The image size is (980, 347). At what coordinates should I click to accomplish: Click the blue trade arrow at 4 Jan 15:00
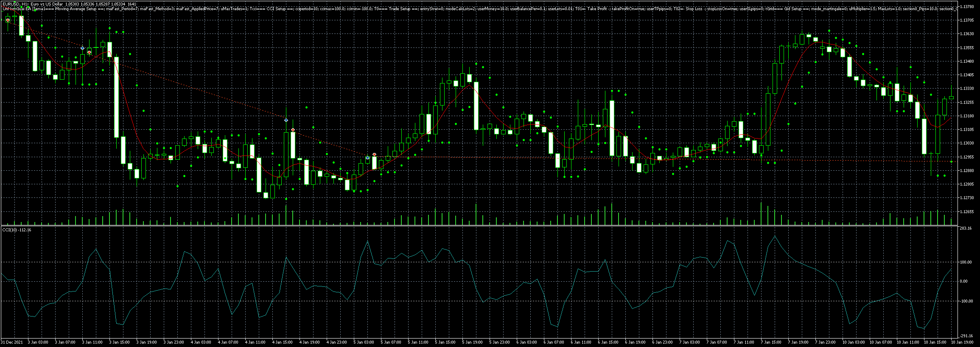(x=286, y=120)
